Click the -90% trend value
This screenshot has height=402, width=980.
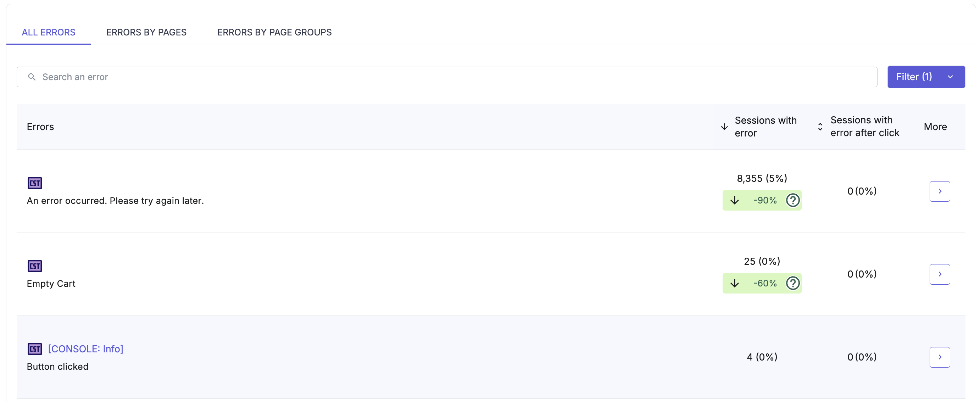click(765, 200)
